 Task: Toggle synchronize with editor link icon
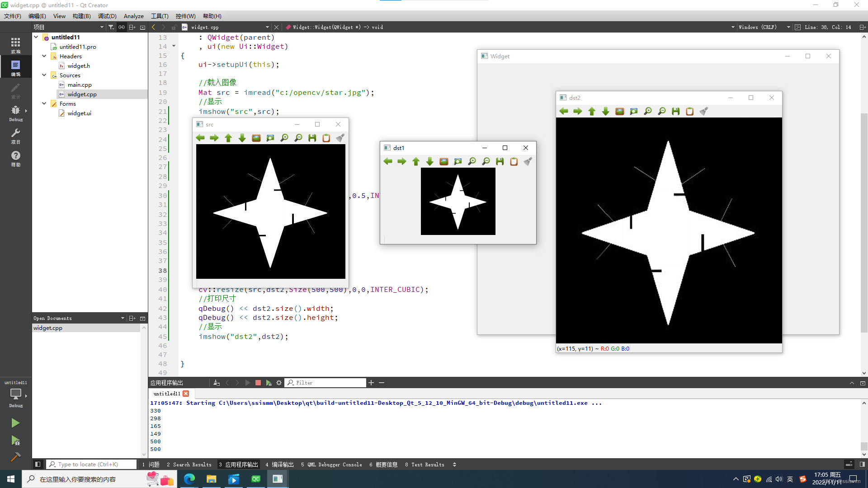click(x=122, y=27)
